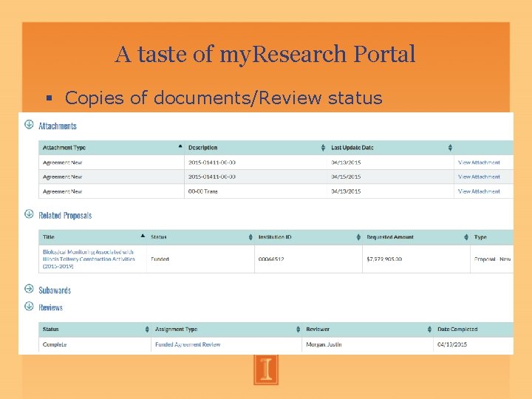This screenshot has width=532, height=399.
Task: Click the Attachments section heading
Action: [58, 126]
